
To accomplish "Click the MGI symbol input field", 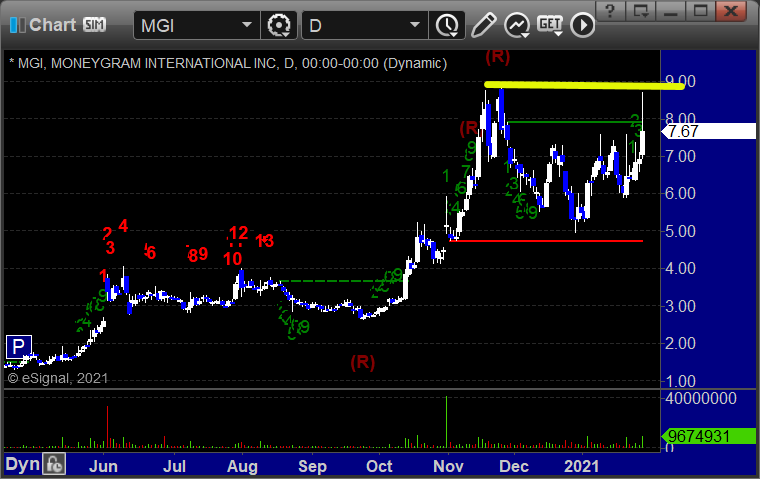I will click(197, 25).
